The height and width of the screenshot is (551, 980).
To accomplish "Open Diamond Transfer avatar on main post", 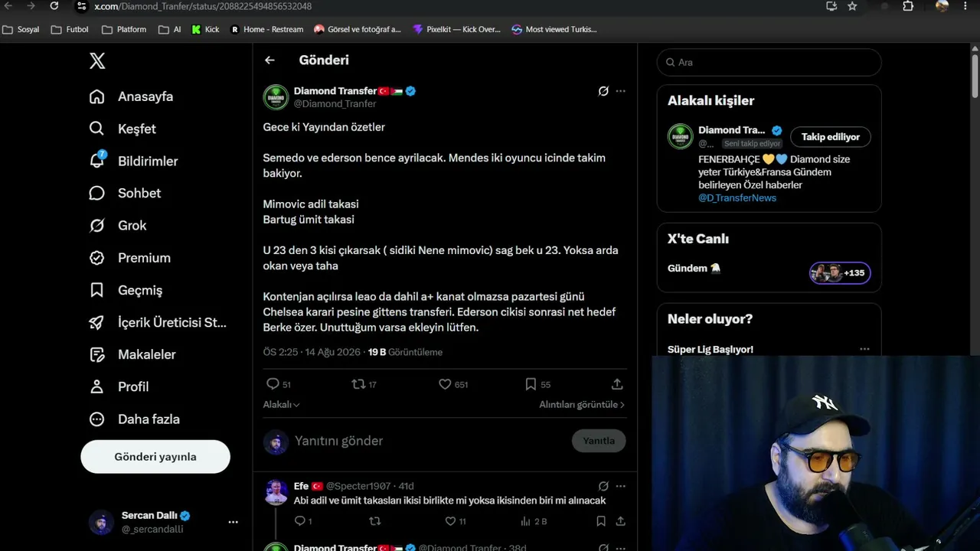I will coord(276,97).
